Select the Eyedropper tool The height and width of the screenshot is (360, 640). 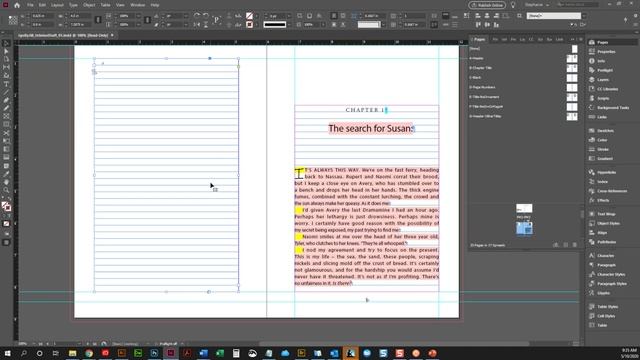6,174
